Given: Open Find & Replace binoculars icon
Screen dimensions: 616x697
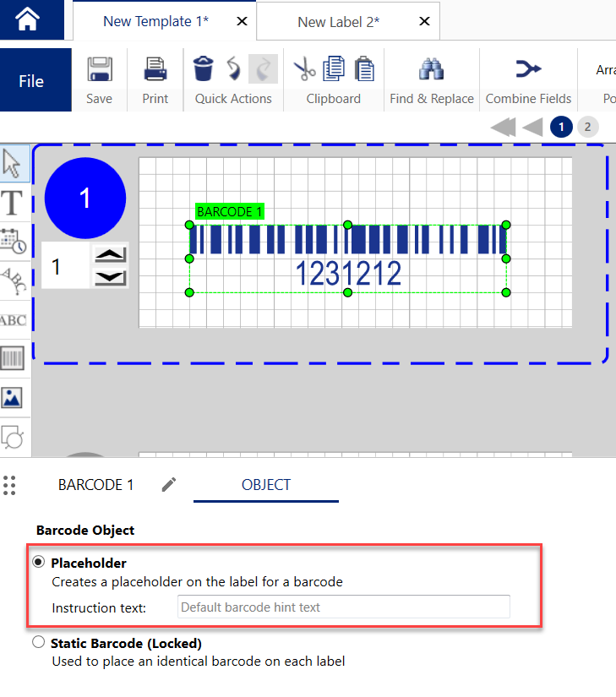Looking at the screenshot, I should pos(431,69).
